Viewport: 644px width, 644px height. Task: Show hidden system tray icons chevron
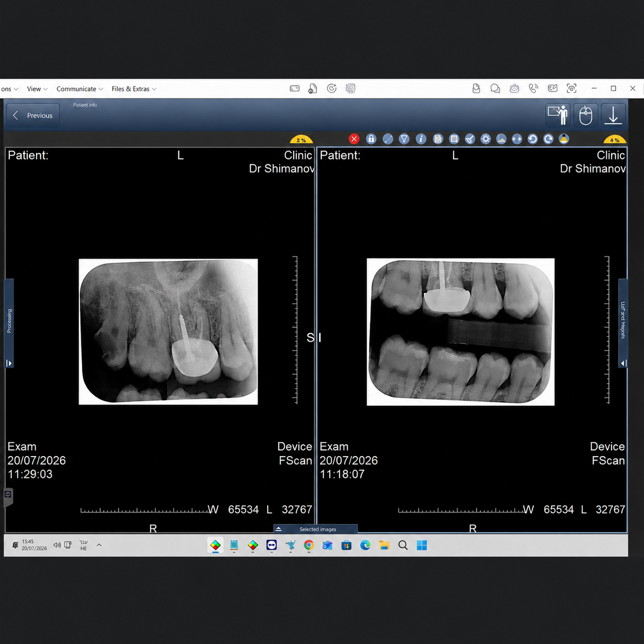click(x=99, y=545)
